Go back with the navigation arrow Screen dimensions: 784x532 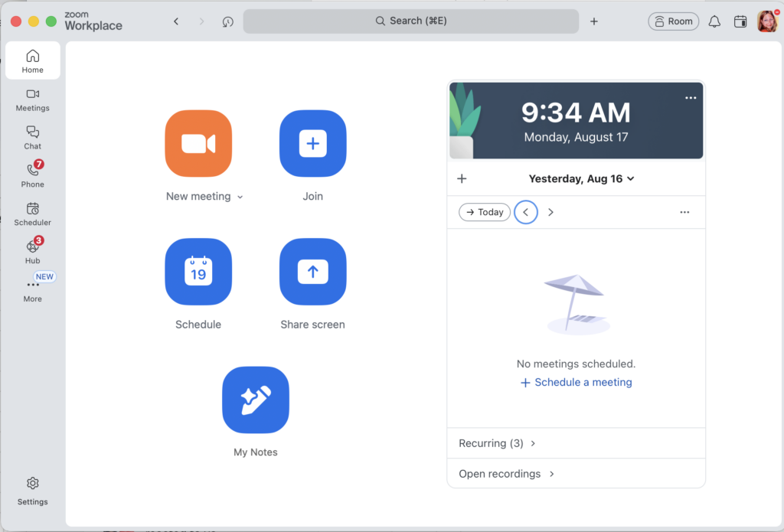[x=176, y=21]
